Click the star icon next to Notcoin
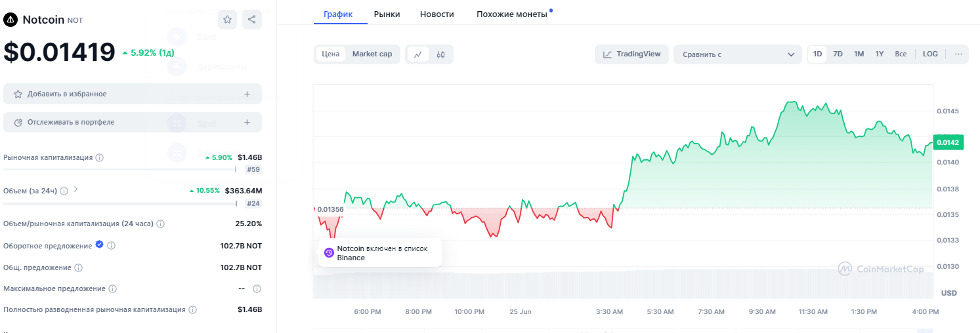 (x=227, y=20)
